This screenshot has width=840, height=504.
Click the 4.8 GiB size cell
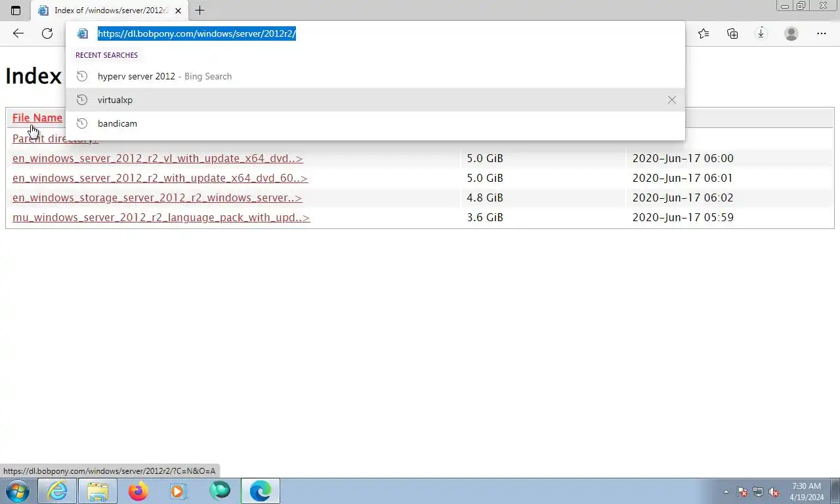(485, 198)
